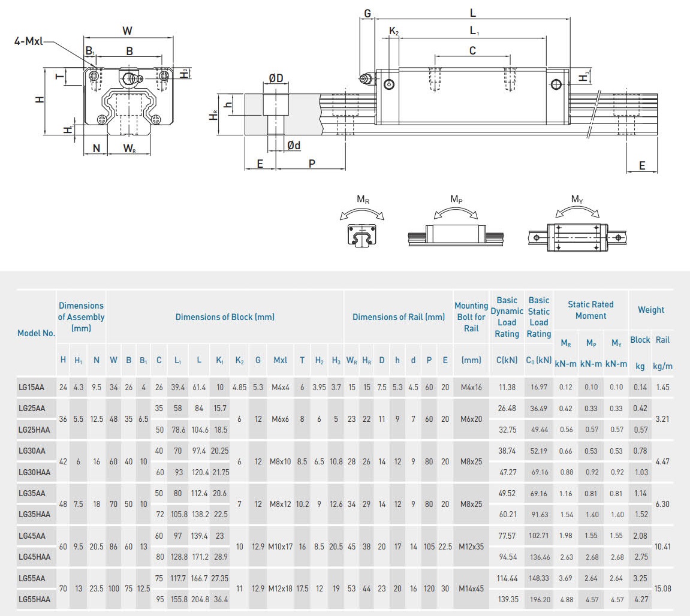Click the MY yaw moment diagram icon
Viewport: 690px width, 616px height.
576,234
